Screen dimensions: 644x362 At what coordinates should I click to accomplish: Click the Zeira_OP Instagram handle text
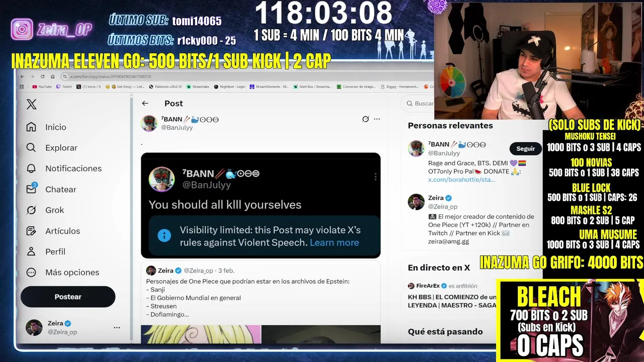64,30
